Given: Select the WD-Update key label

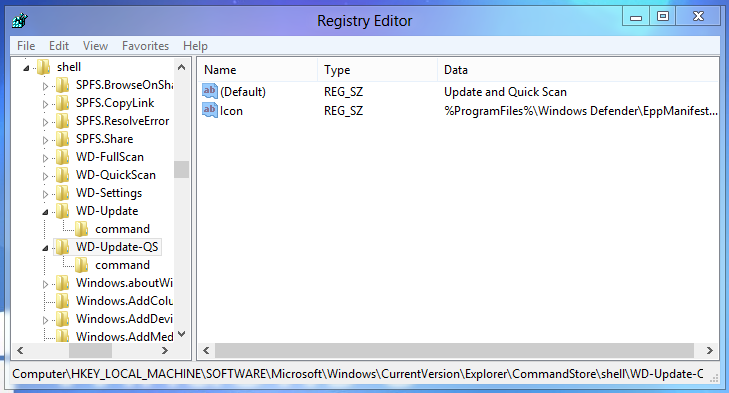Looking at the screenshot, I should click(107, 211).
